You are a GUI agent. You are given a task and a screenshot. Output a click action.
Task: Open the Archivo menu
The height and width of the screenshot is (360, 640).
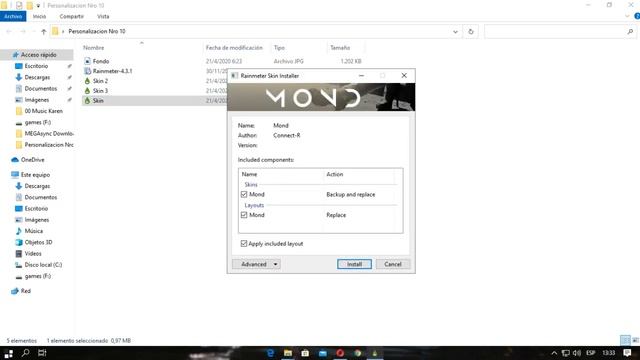click(13, 16)
